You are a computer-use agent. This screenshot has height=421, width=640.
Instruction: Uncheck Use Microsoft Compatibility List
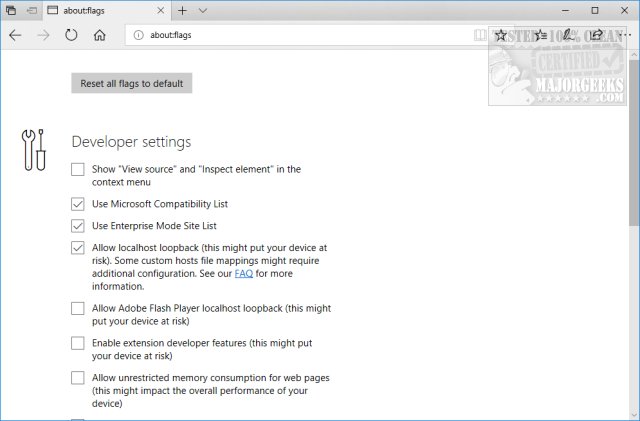click(x=78, y=204)
